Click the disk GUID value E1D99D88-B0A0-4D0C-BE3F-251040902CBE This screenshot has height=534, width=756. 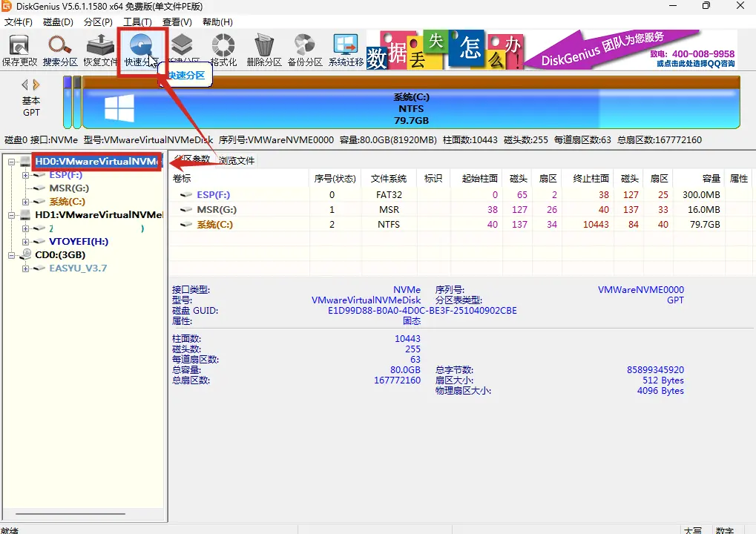click(x=422, y=311)
